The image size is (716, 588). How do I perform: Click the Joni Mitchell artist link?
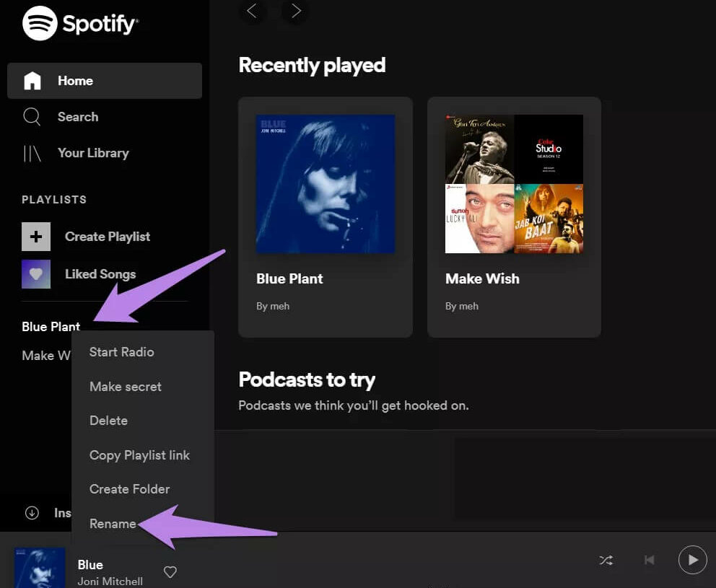coord(110,581)
